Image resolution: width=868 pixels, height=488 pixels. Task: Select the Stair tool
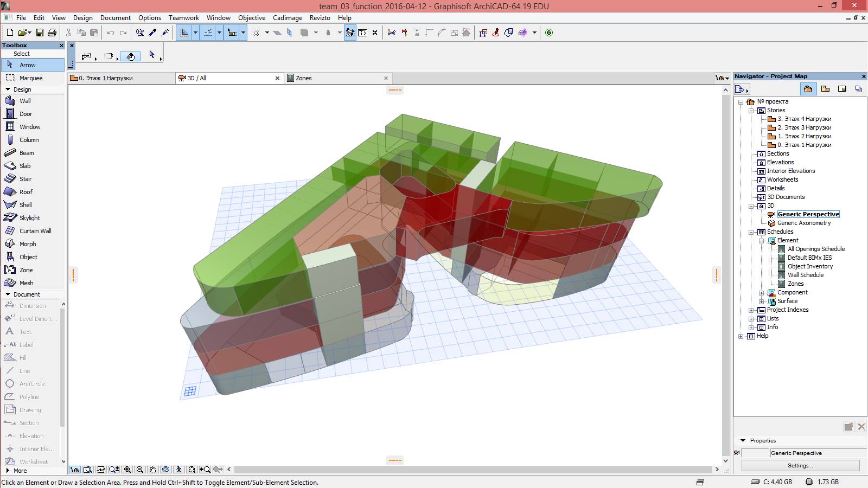click(33, 179)
